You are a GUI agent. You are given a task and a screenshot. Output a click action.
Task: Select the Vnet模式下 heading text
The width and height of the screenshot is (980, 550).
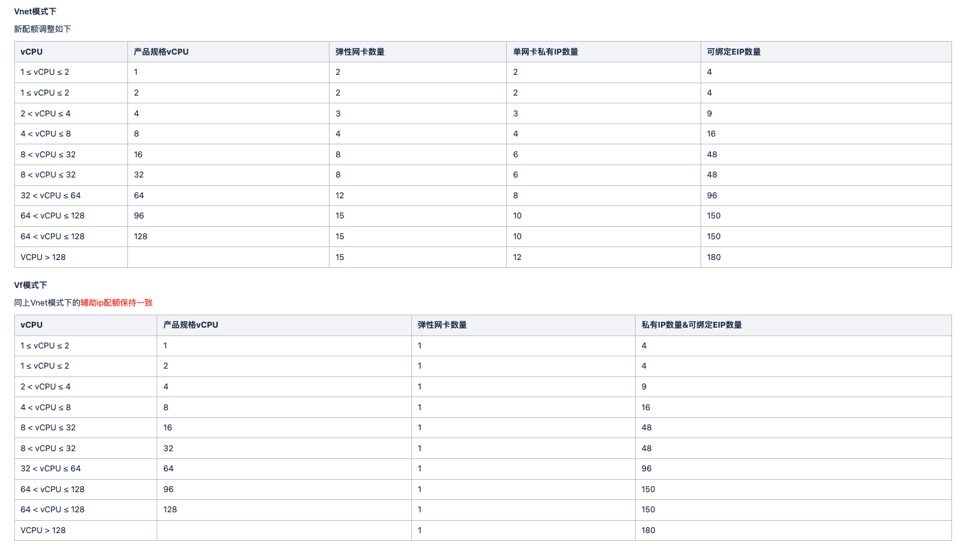click(35, 12)
